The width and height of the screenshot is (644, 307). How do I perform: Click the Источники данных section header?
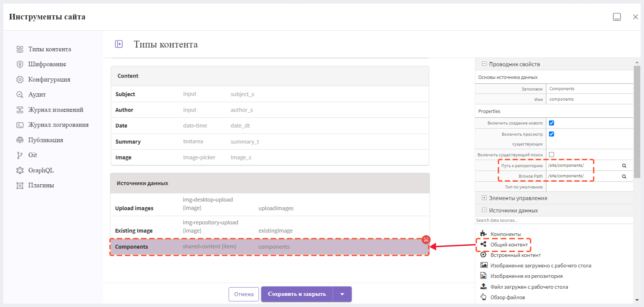point(269,183)
